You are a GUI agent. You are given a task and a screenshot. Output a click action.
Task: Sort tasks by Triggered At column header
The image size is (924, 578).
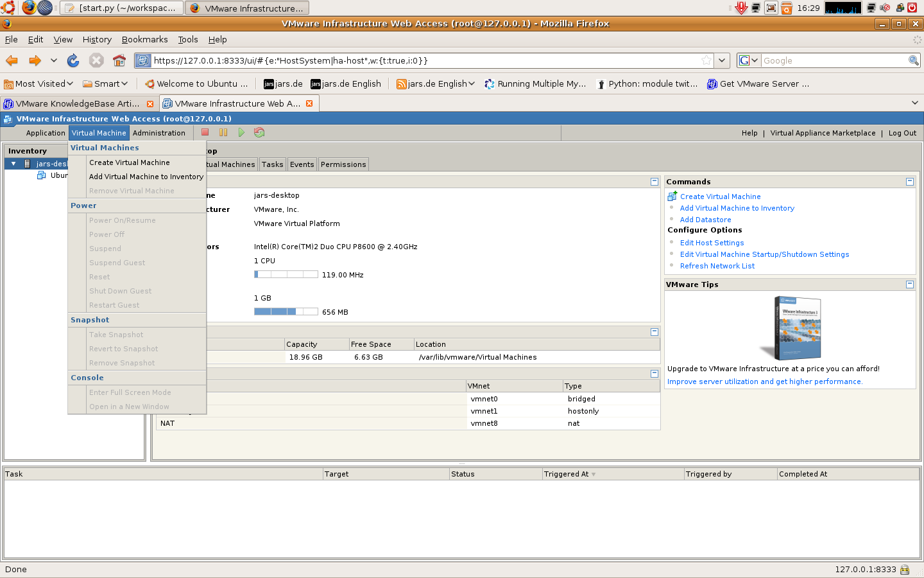pyautogui.click(x=613, y=474)
